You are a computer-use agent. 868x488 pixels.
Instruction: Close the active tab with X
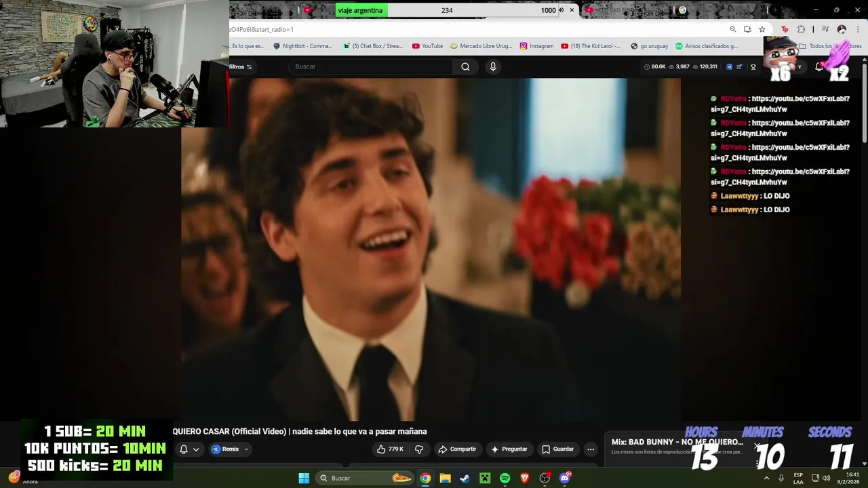(572, 10)
